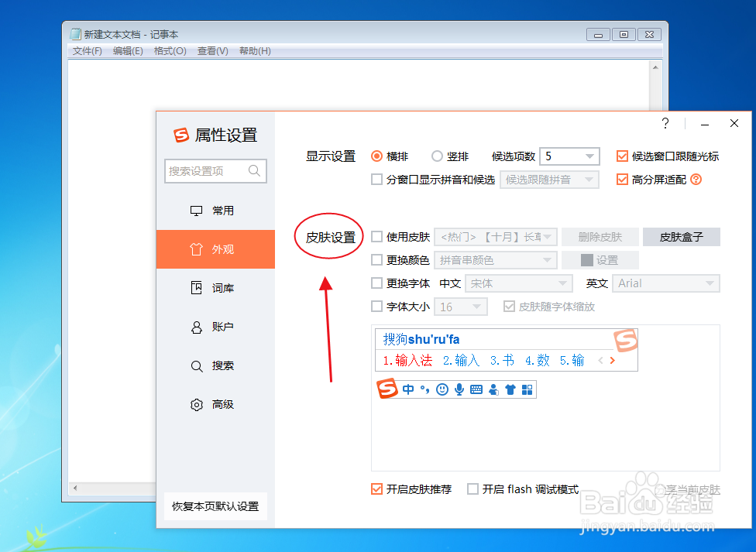Open Notepad 格式(O) menu

(170, 50)
